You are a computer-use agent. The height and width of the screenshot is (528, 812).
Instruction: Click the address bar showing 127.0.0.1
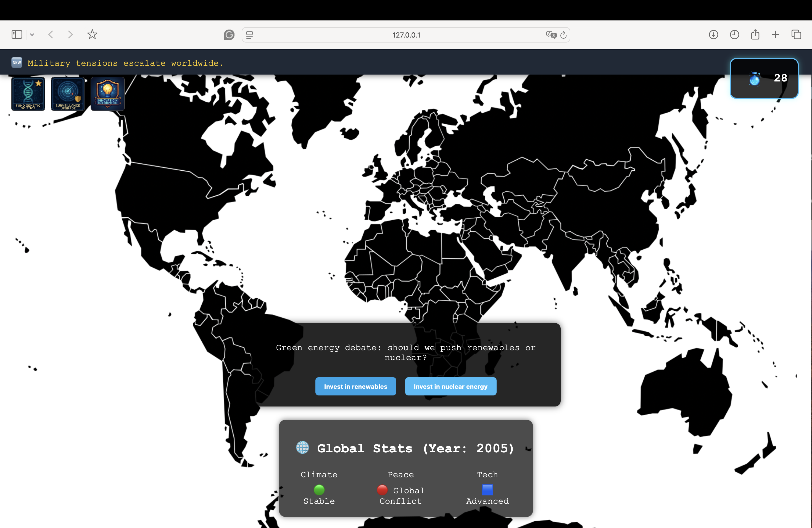click(406, 35)
